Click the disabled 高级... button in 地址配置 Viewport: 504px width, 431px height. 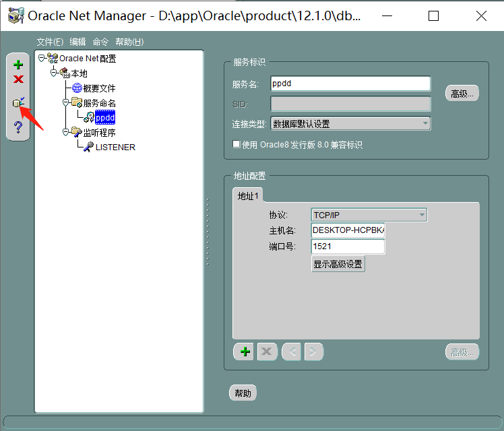click(x=462, y=352)
